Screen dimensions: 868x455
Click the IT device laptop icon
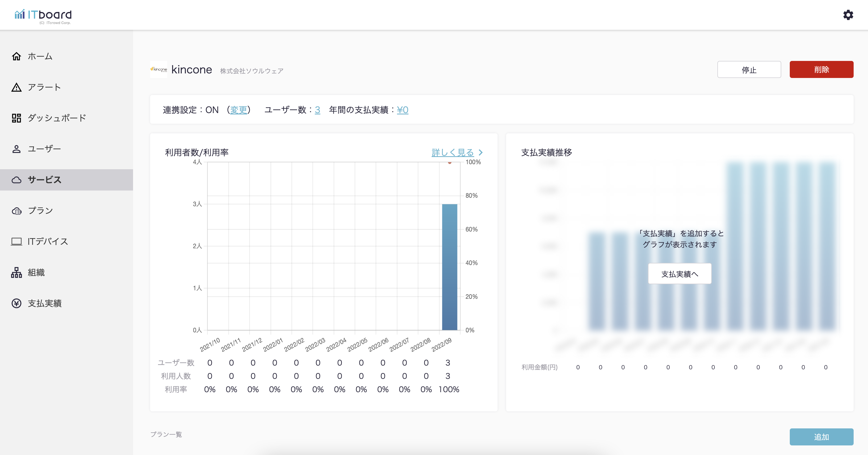pos(16,242)
